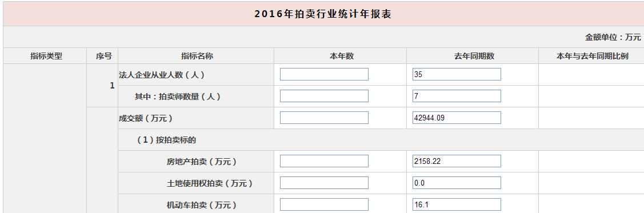The image size is (644, 213).
Task: Click the 去年同期数 column header
Action: [473, 56]
